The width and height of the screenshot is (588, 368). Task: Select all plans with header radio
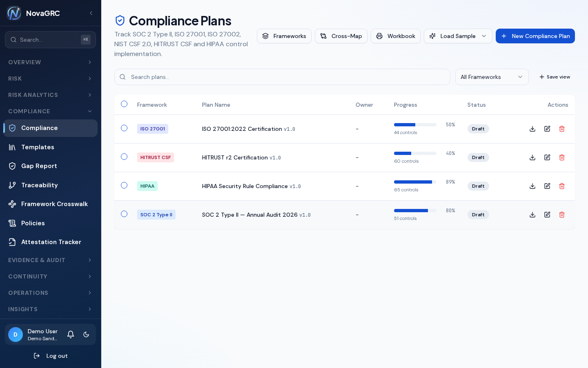pos(124,104)
